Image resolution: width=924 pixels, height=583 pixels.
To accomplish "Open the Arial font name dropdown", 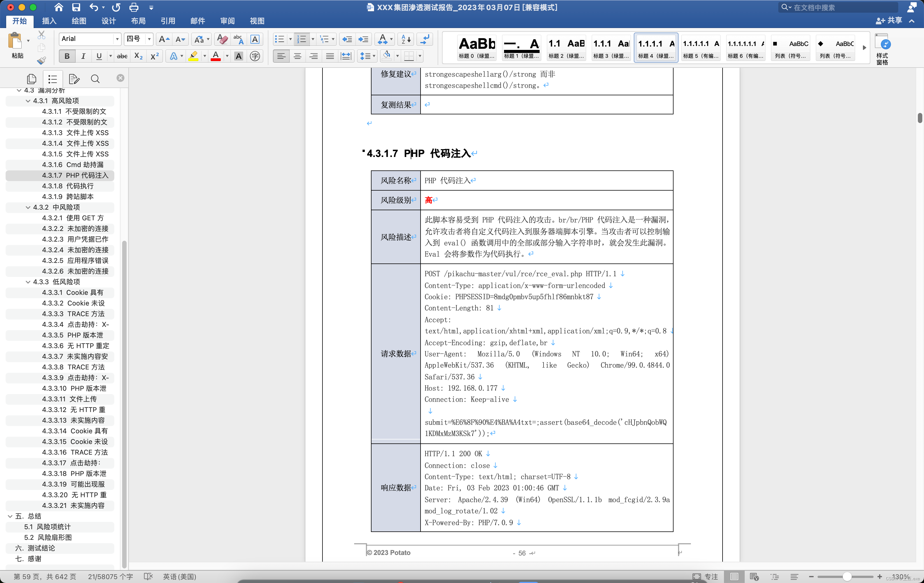I will click(117, 39).
